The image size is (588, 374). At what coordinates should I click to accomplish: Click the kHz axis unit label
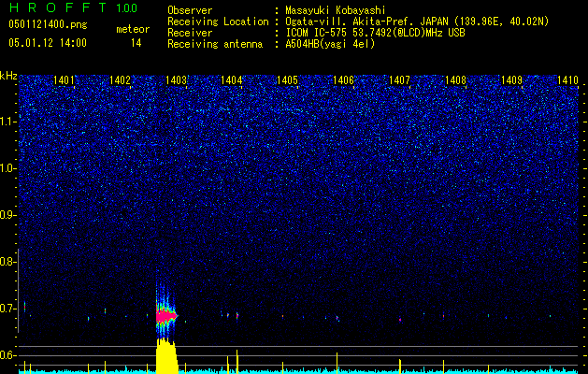pos(8,76)
